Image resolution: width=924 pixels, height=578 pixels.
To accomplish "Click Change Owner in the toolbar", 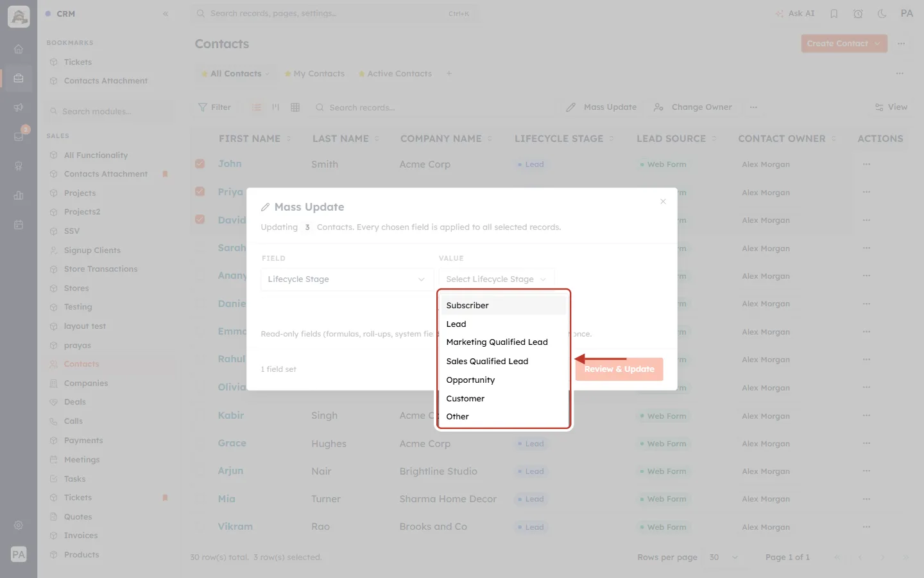I will (693, 107).
